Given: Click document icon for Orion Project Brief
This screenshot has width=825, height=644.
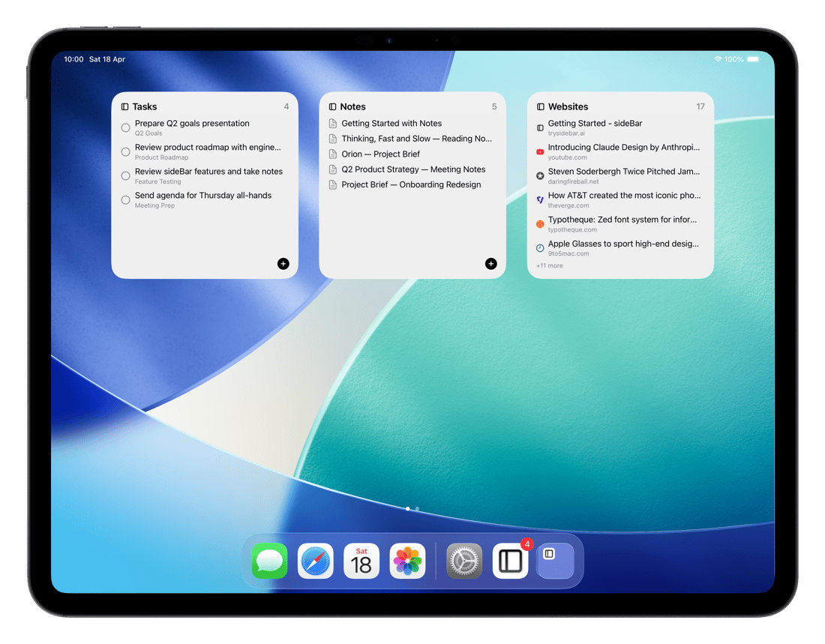Looking at the screenshot, I should [332, 154].
